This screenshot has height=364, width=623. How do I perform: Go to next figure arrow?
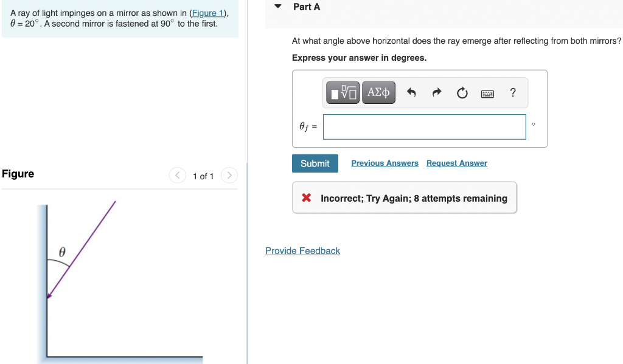point(229,175)
